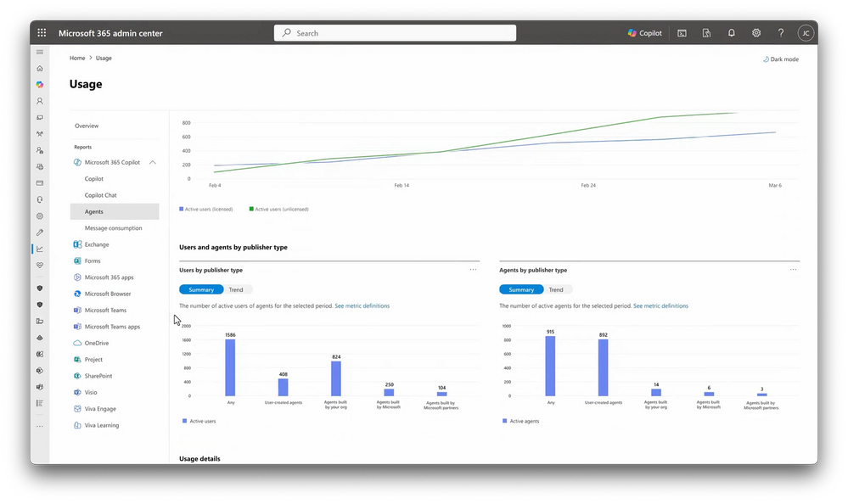Open See metric definitions for active users
The width and height of the screenshot is (848, 504).
coord(362,306)
